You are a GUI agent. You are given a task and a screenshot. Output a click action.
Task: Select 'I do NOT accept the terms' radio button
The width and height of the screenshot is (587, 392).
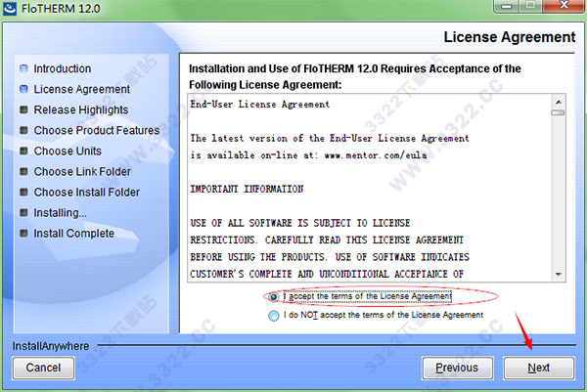tap(274, 316)
